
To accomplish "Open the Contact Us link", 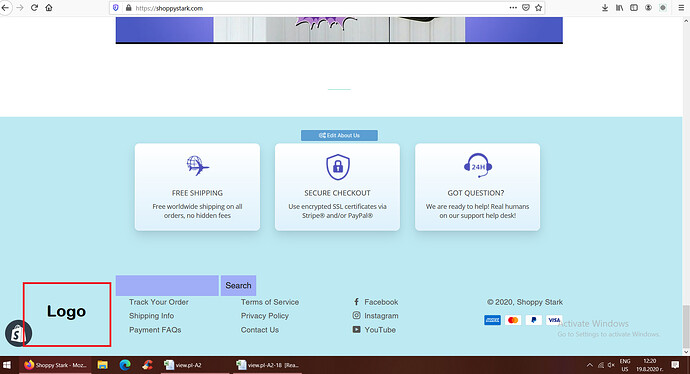I will coord(260,330).
